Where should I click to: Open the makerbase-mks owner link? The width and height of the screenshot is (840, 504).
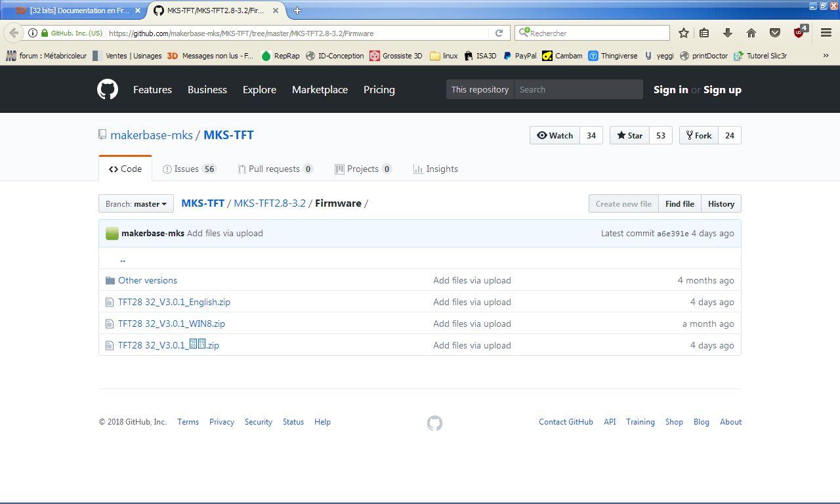(152, 135)
